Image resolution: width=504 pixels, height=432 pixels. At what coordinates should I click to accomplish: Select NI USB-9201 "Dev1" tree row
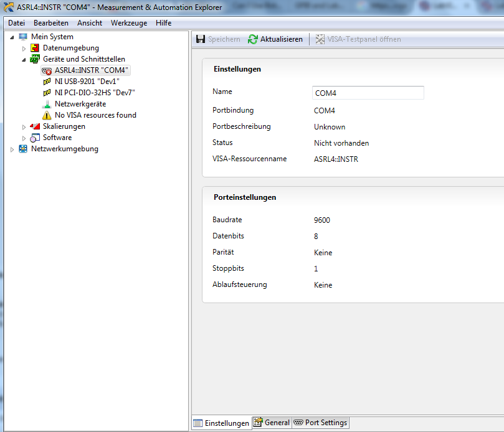87,82
